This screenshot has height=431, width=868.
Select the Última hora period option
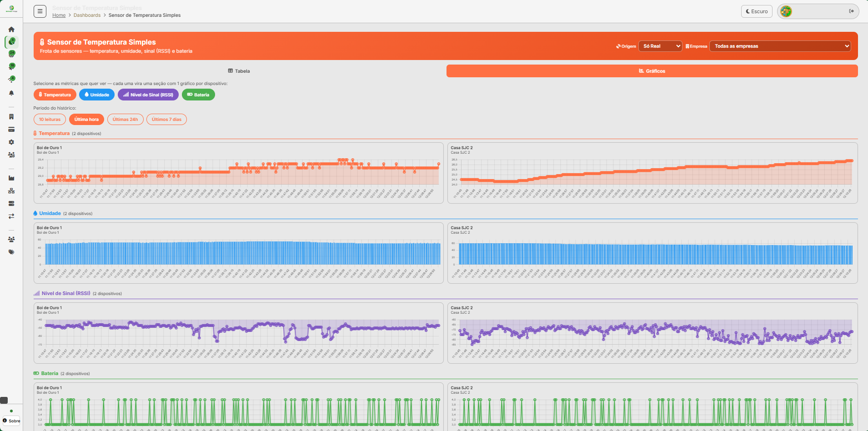click(x=86, y=120)
